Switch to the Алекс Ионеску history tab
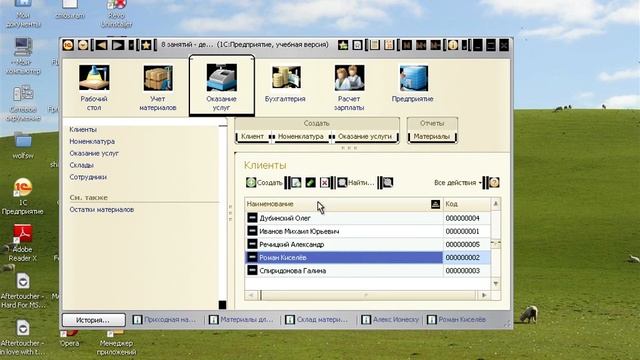 (391, 320)
